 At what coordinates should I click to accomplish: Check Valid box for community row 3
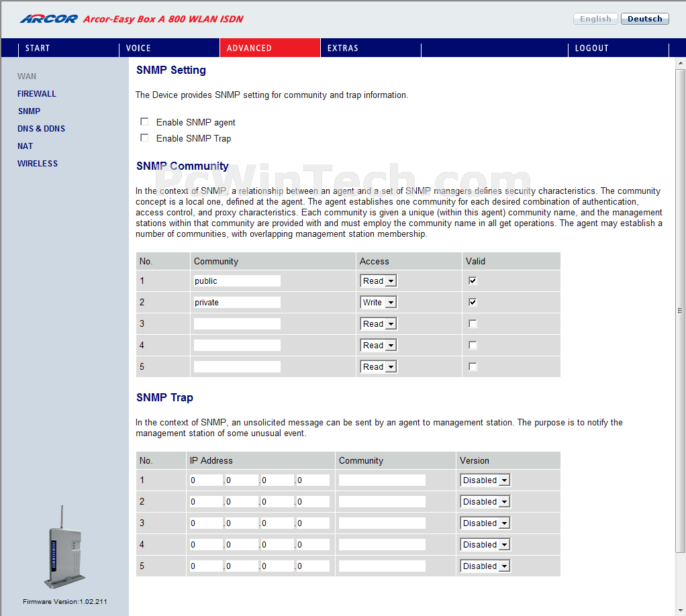[473, 323]
